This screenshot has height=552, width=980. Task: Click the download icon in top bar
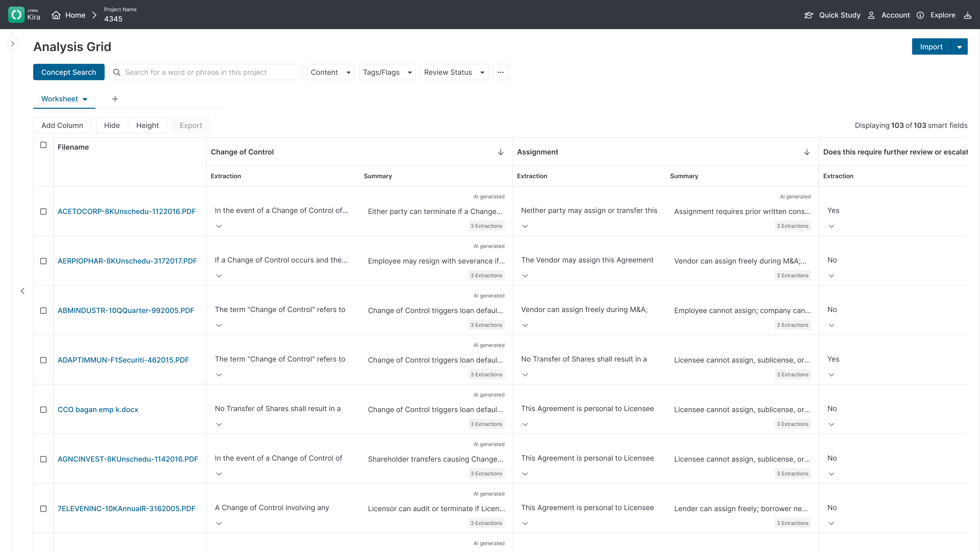click(967, 15)
